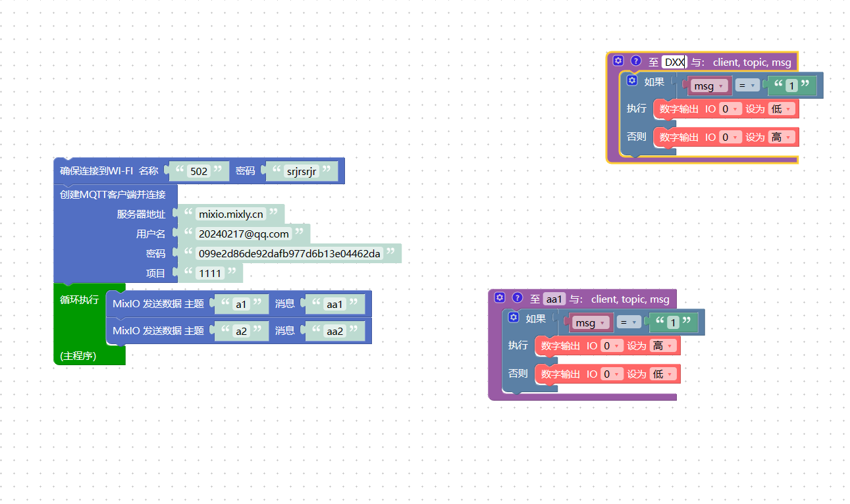Image resolution: width=850 pixels, height=504 pixels.
Task: Click help question mark on DXX block
Action: point(635,61)
